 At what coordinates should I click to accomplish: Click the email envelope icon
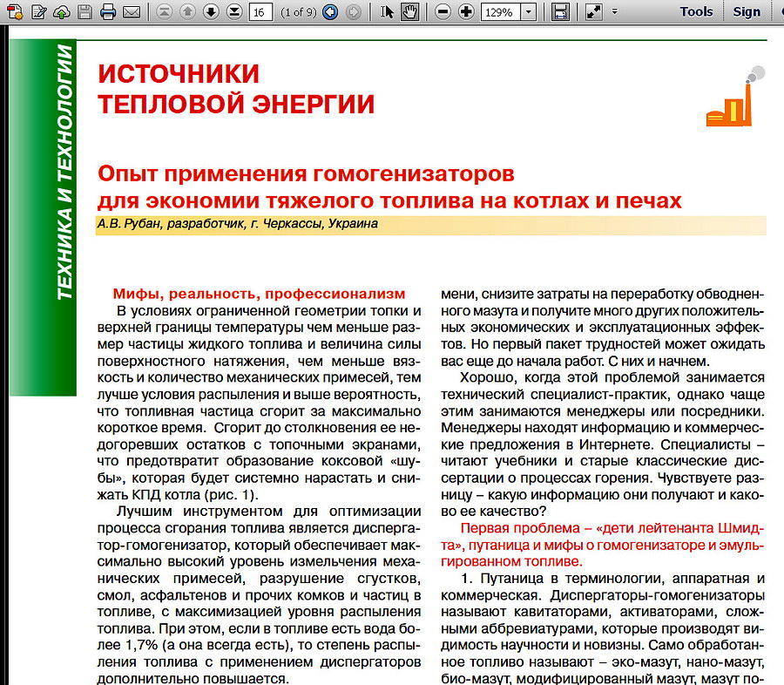(132, 11)
